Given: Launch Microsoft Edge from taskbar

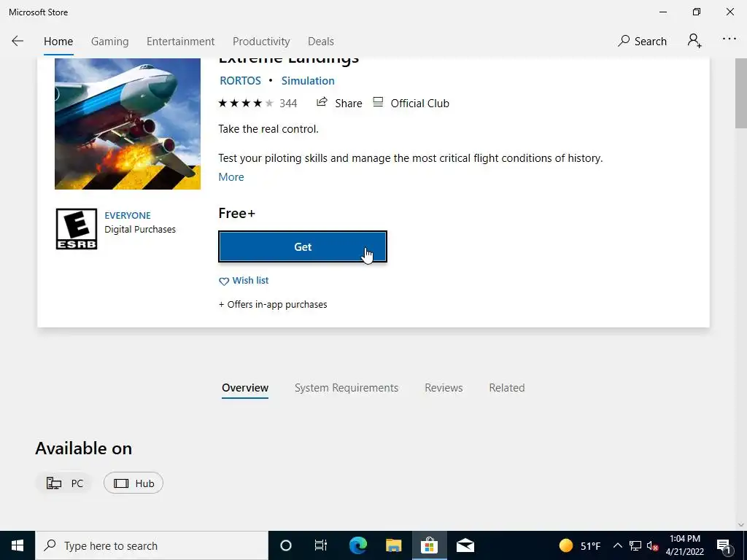Looking at the screenshot, I should coord(357,545).
